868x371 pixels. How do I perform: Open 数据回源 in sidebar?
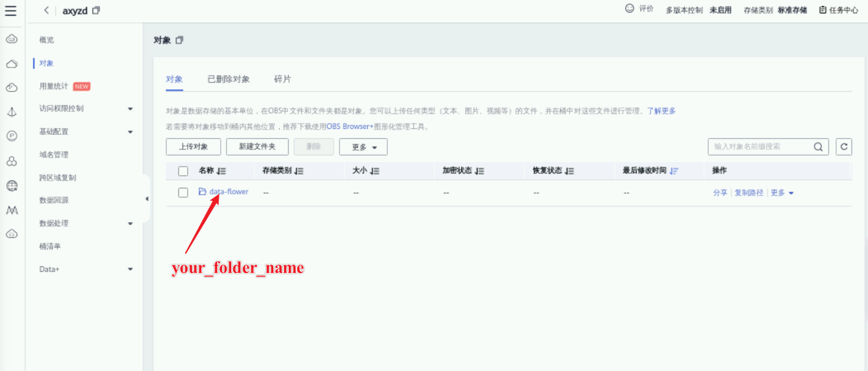pos(54,200)
